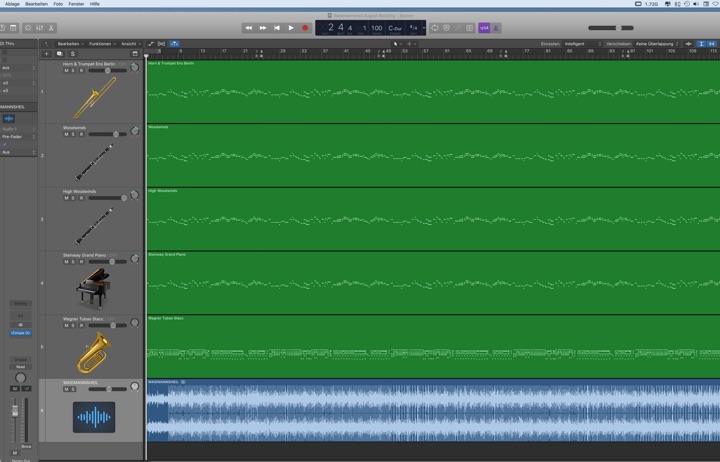Click the C-Dur key signature display
The width and height of the screenshot is (720, 462).
click(x=395, y=28)
